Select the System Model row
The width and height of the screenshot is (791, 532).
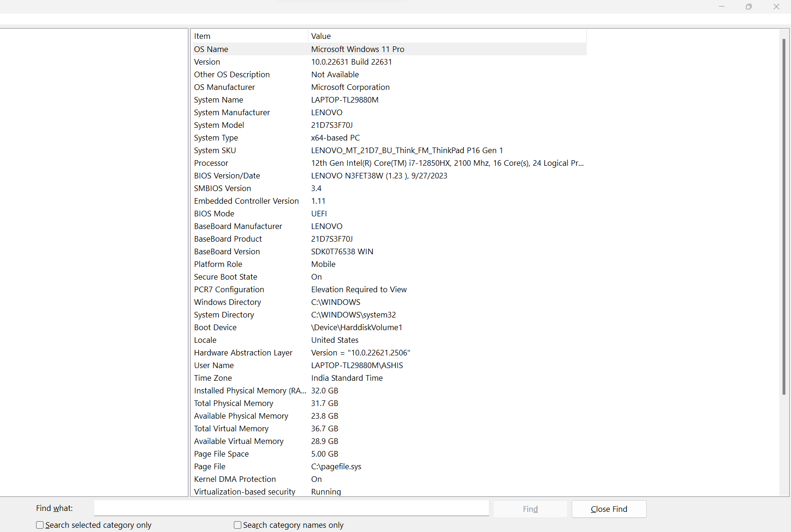pyautogui.click(x=389, y=125)
